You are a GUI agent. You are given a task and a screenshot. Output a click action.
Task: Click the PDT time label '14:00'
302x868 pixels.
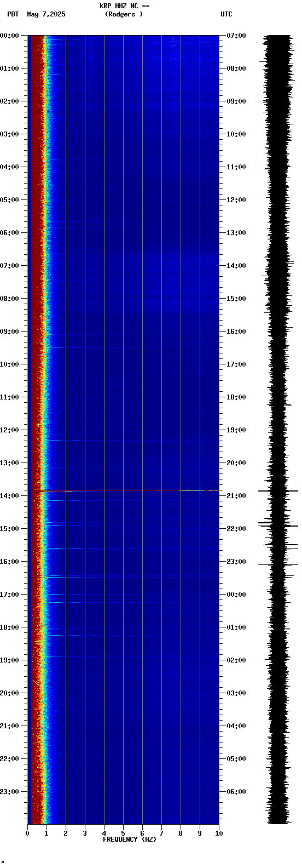(9, 496)
